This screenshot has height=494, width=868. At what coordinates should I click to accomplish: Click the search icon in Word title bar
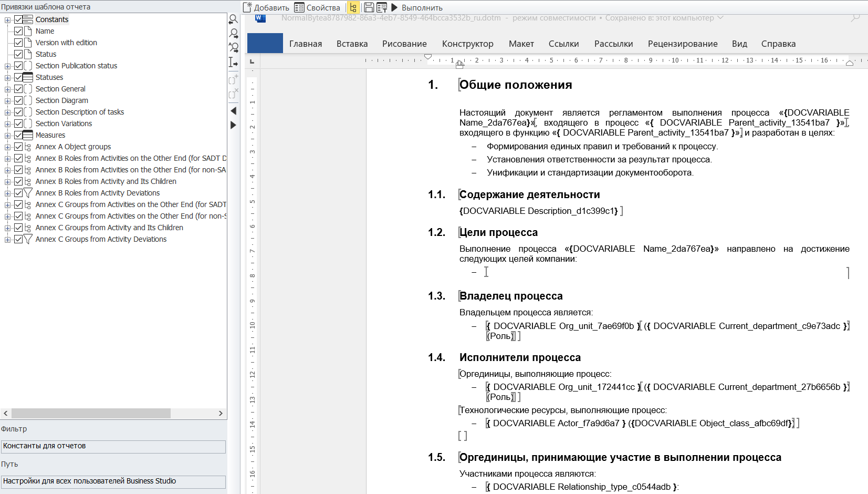click(x=855, y=18)
